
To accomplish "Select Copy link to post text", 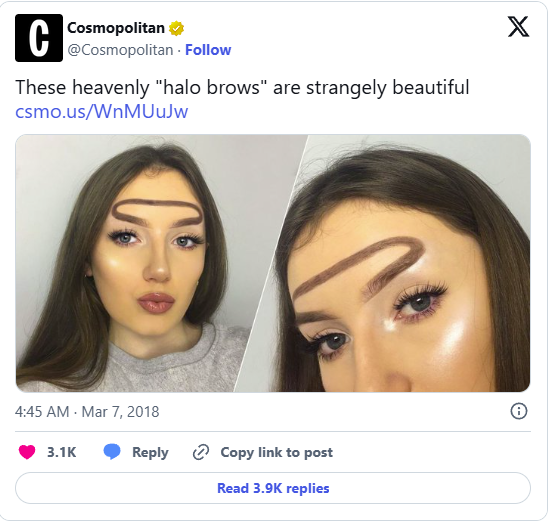I will 276,452.
